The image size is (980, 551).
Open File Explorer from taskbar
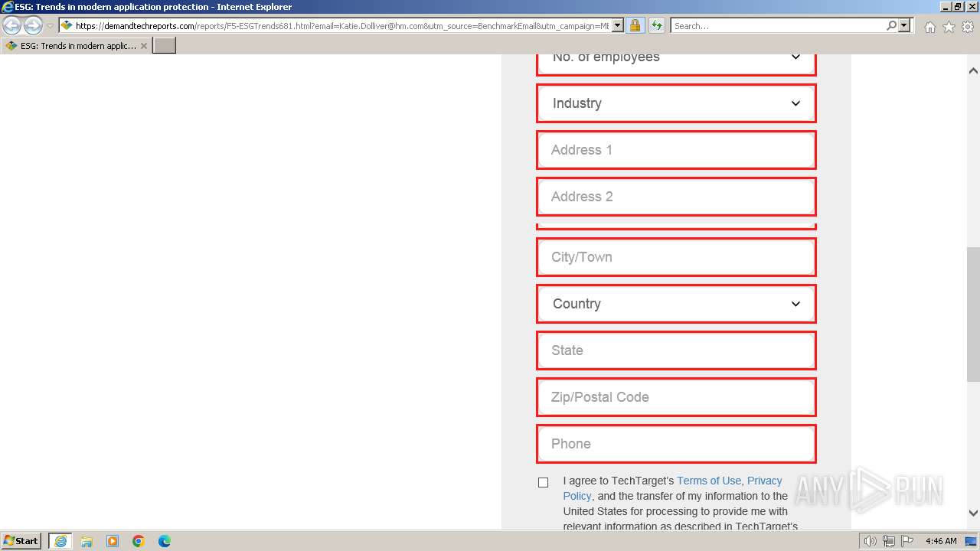tap(87, 541)
